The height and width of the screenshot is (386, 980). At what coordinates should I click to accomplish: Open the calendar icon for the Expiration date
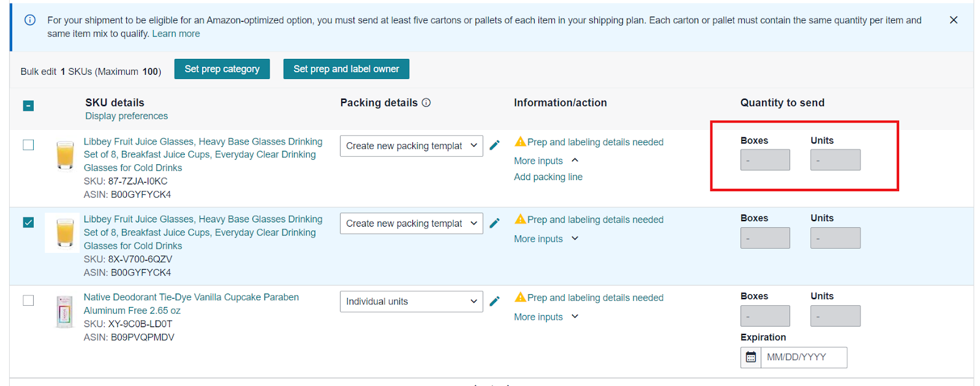coord(751,357)
